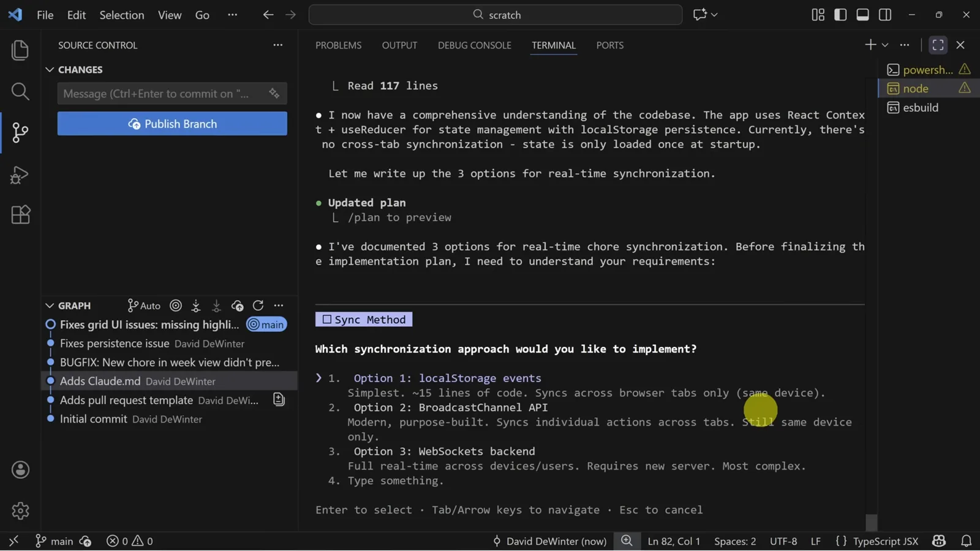
Task: Open the Manage gear menu
Action: click(20, 511)
